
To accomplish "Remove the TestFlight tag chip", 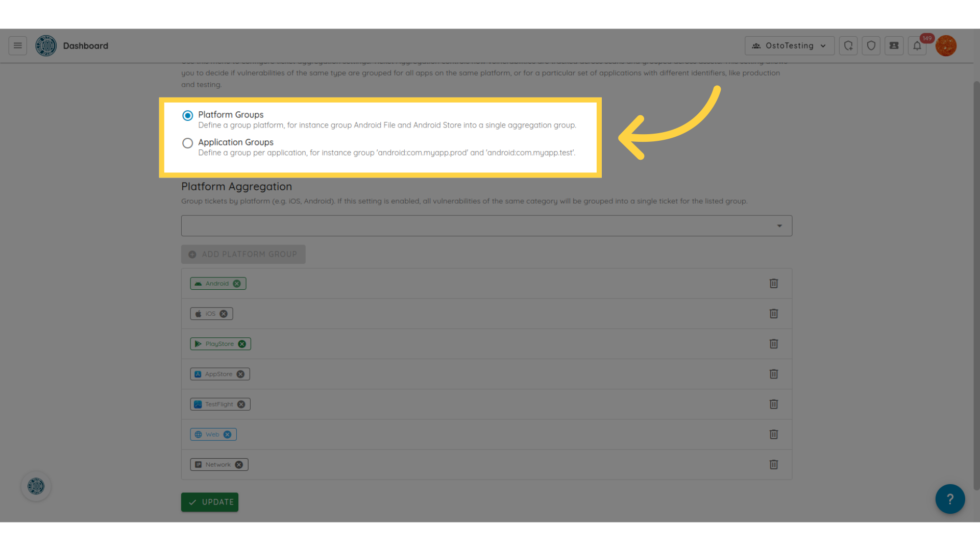I will pyautogui.click(x=241, y=405).
